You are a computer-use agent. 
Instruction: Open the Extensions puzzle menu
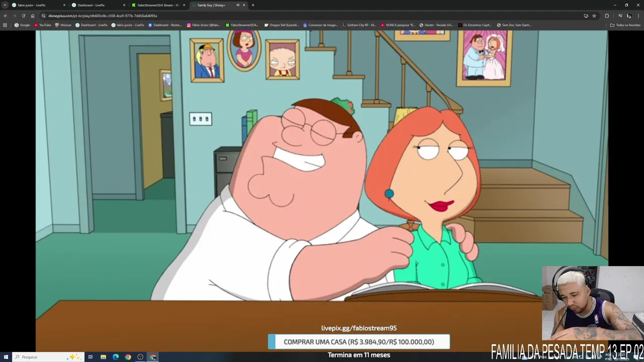607,16
